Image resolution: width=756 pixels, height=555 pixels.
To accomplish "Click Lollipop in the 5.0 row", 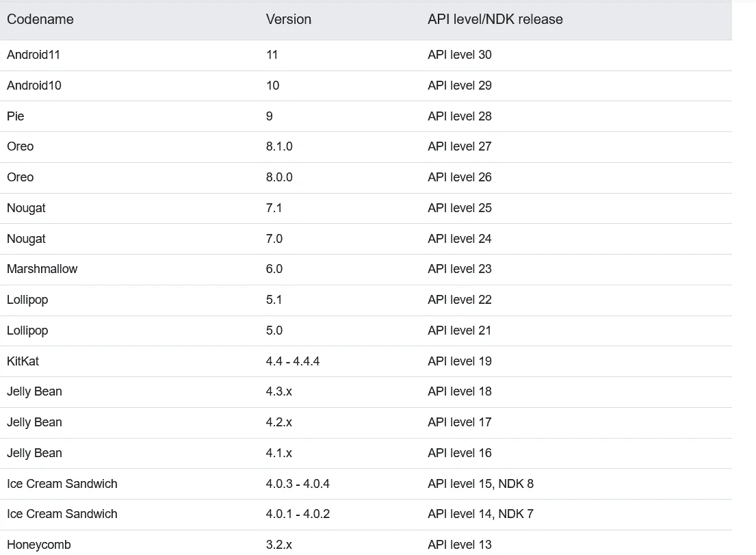I will (x=27, y=331).
